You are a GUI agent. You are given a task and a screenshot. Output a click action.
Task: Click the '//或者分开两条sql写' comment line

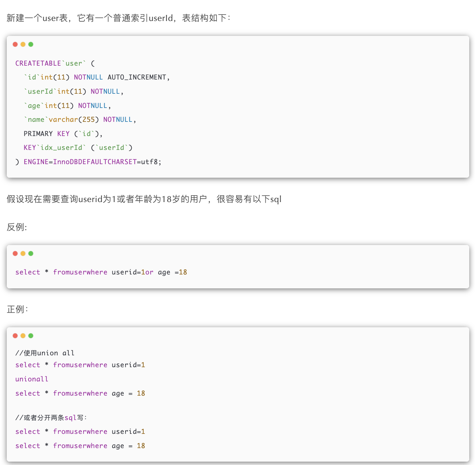pyautogui.click(x=51, y=418)
